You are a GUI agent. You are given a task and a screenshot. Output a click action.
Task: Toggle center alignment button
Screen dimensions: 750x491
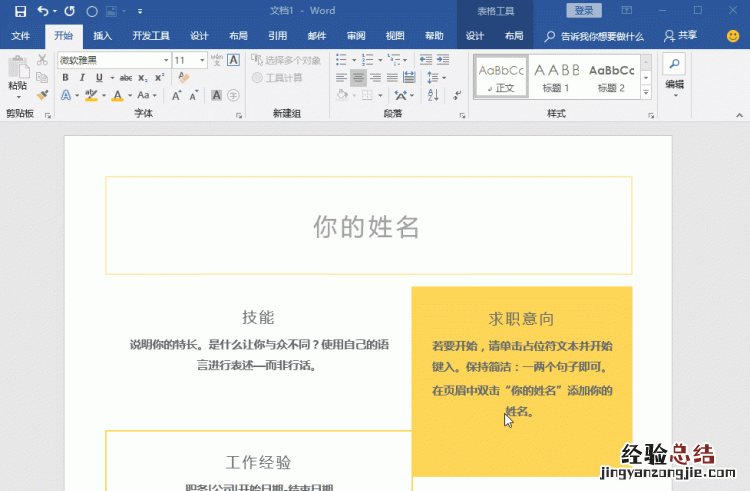pyautogui.click(x=358, y=77)
